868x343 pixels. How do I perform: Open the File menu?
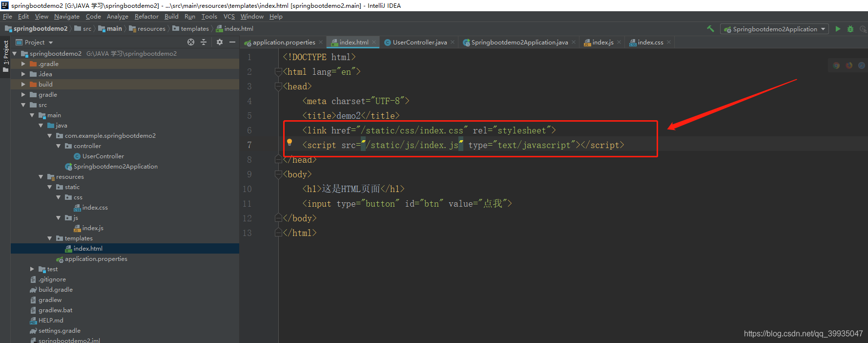(x=7, y=17)
